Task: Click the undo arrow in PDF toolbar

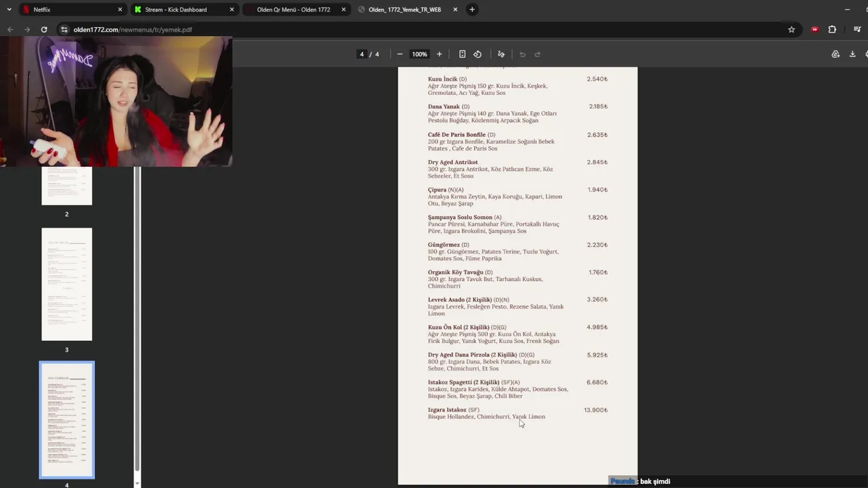Action: coord(522,54)
